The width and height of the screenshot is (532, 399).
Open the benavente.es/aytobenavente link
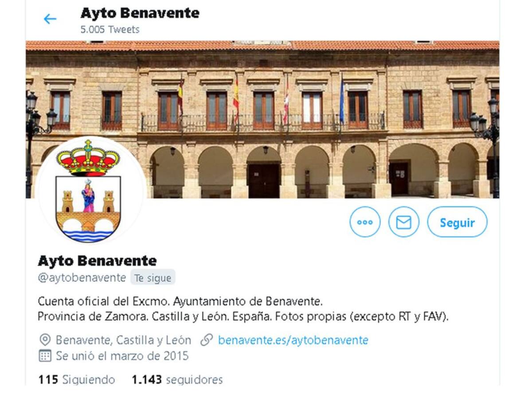293,340
